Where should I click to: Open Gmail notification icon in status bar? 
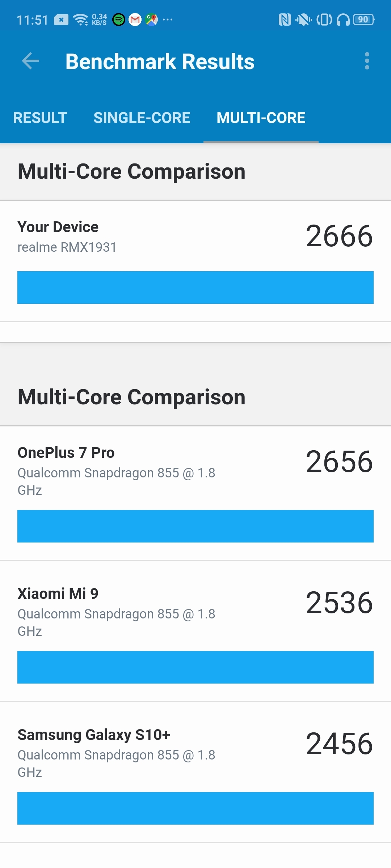pos(135,20)
